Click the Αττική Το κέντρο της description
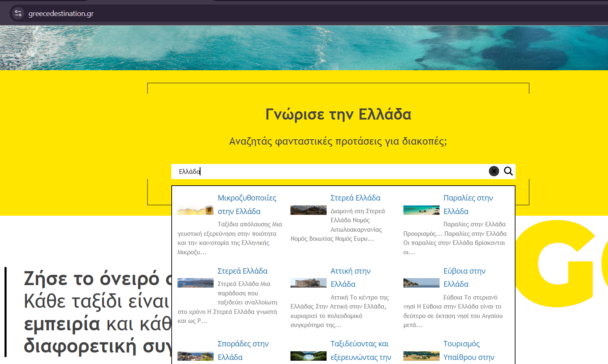Screen dimensions: 608x364 [x=339, y=311]
